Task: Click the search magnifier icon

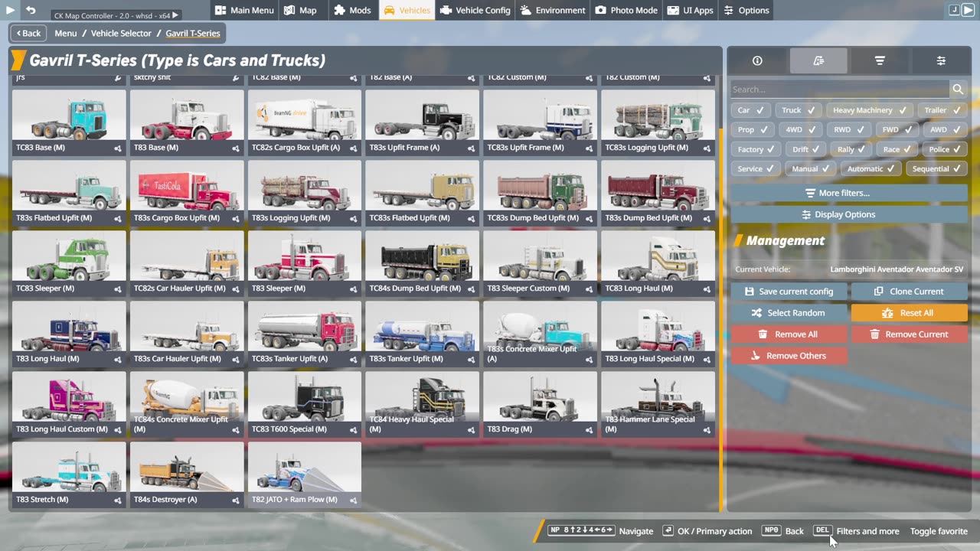Action: pos(958,90)
